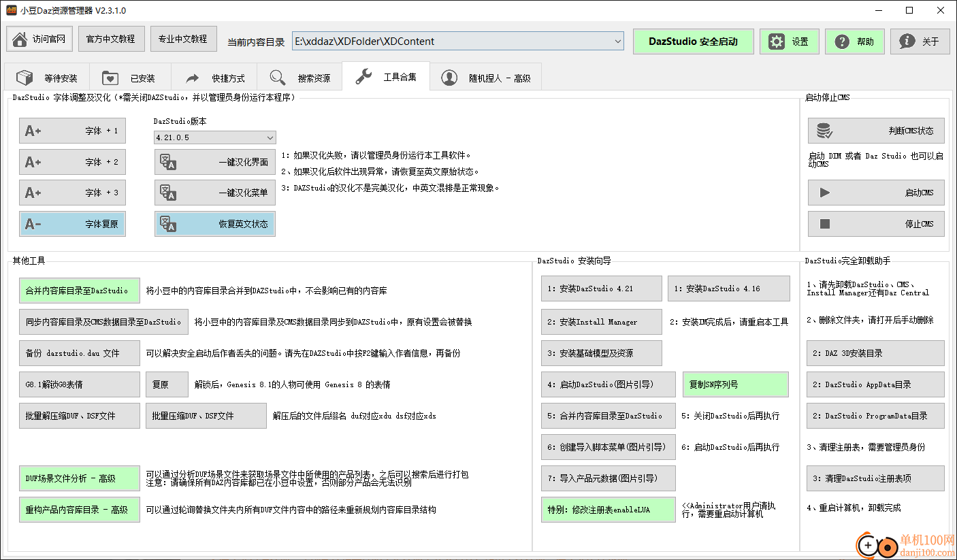957x560 pixels.
Task: Click 1: 安装DazStudio 4.16
Action: (729, 289)
